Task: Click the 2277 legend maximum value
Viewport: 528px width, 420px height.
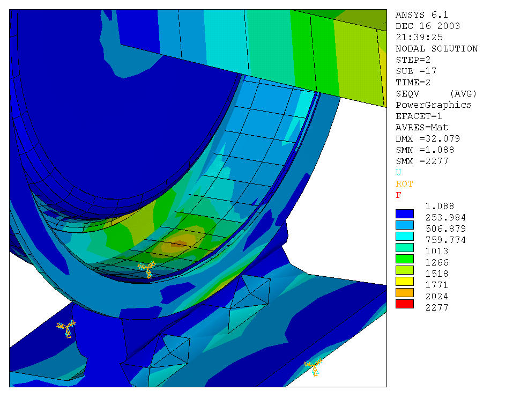Action: pyautogui.click(x=437, y=308)
